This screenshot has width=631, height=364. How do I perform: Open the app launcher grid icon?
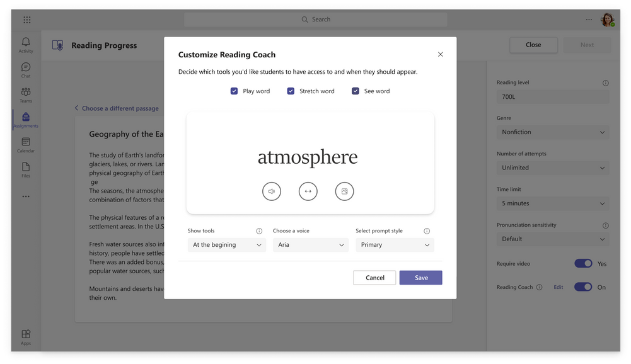point(27,20)
